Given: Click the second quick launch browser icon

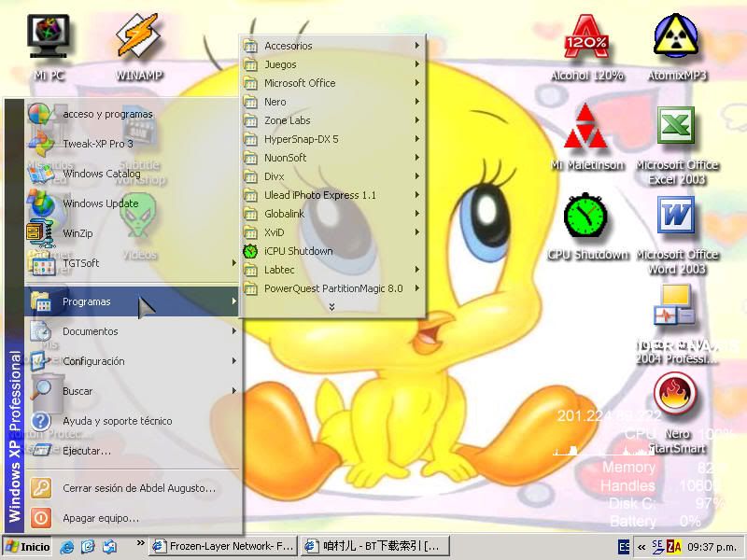Looking at the screenshot, I should tap(88, 546).
